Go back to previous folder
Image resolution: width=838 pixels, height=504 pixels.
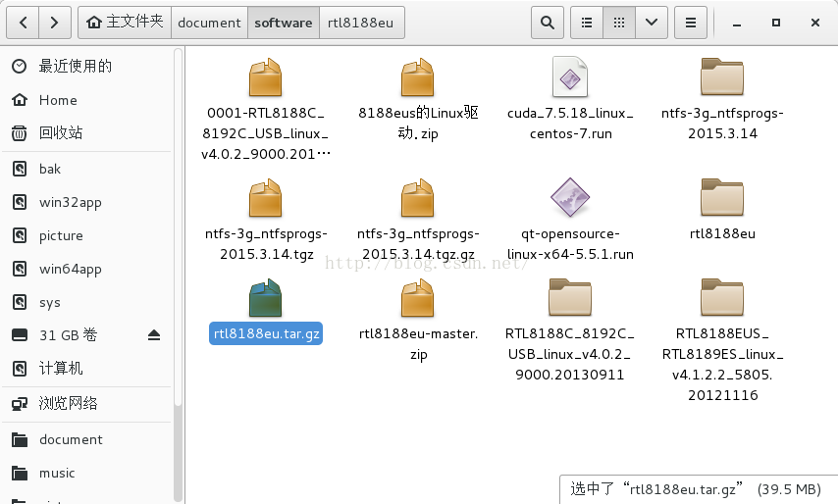pyautogui.click(x=24, y=22)
